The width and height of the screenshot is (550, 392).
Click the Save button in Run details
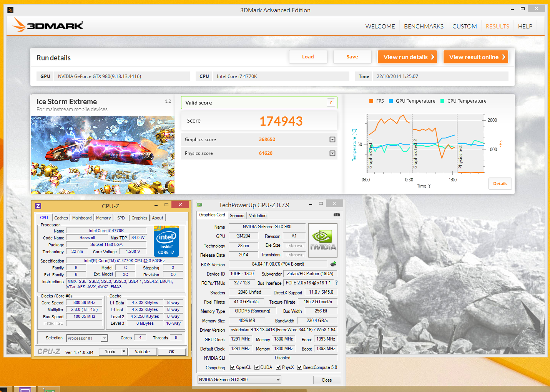point(352,57)
